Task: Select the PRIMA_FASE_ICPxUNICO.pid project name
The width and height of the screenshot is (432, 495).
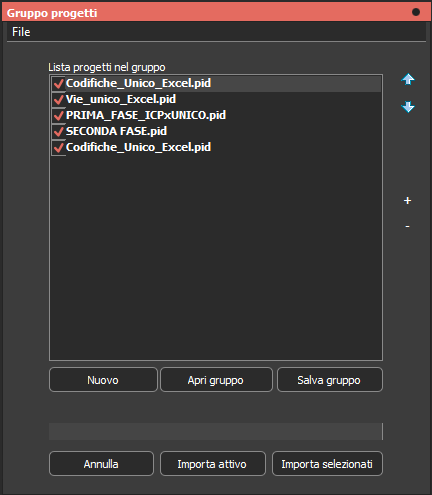Action: 146,115
